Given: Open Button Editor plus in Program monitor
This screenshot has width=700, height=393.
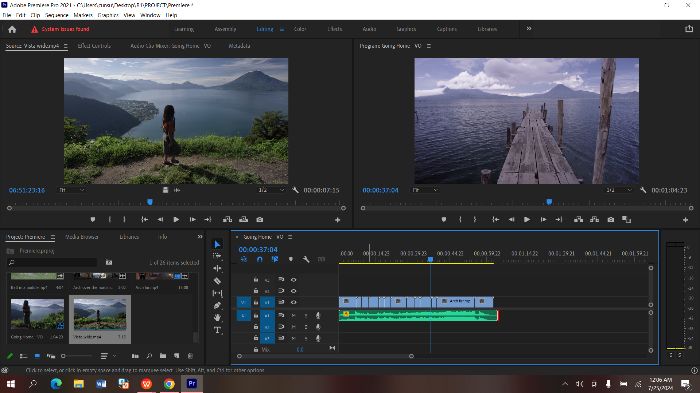Looking at the screenshot, I should (x=685, y=220).
